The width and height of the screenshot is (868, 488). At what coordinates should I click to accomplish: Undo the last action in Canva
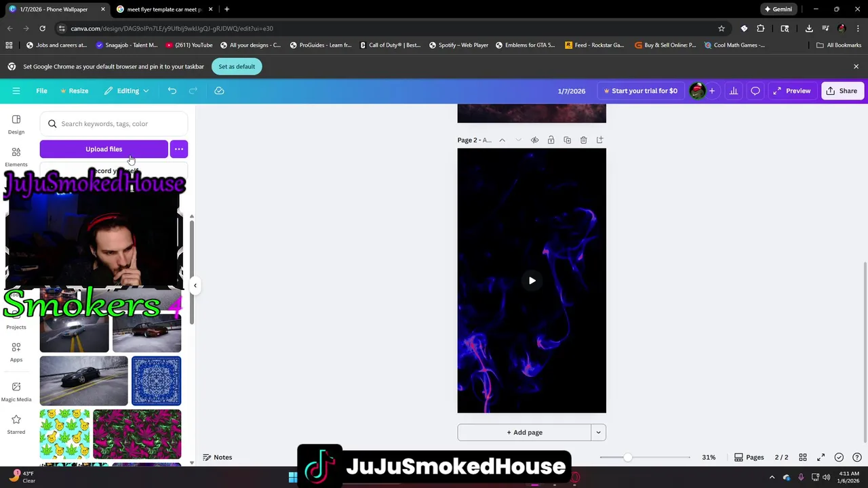pos(172,91)
